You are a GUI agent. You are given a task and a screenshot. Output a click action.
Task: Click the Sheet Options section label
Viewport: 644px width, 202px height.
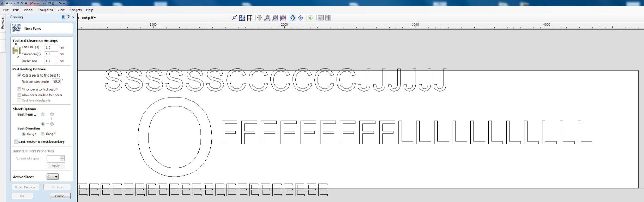(24, 109)
